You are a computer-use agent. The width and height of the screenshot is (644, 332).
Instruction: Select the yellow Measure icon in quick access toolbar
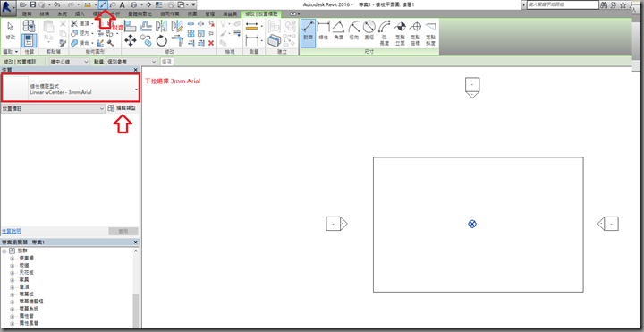coord(88,5)
